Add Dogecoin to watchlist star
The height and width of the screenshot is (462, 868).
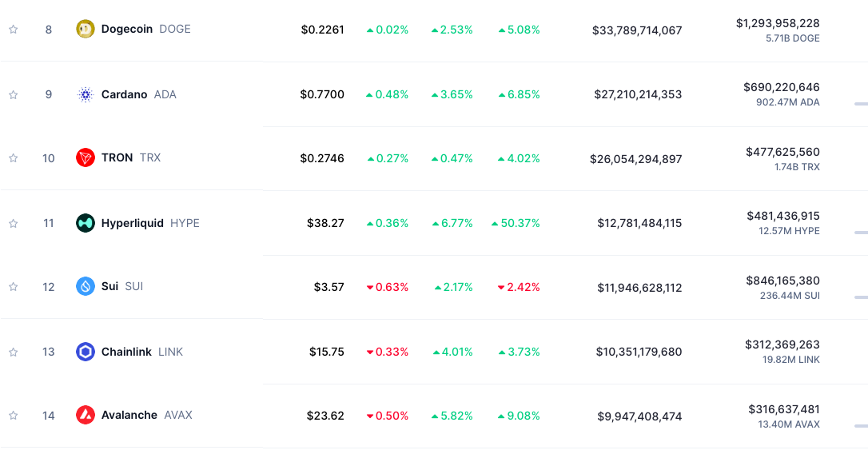pyautogui.click(x=14, y=30)
